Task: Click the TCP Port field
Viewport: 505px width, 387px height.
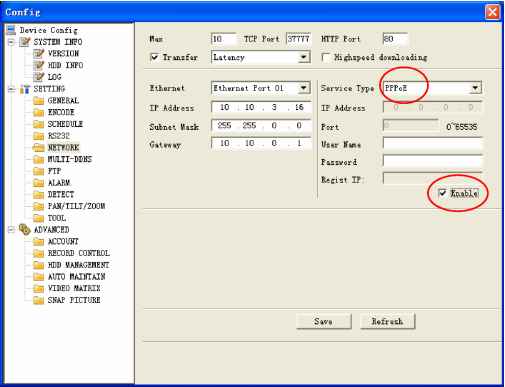Action: coord(298,39)
